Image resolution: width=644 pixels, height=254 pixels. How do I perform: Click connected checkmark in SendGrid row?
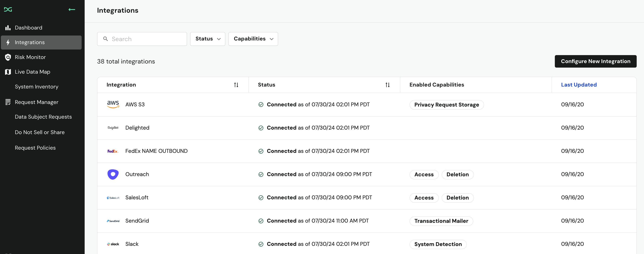coord(261,221)
